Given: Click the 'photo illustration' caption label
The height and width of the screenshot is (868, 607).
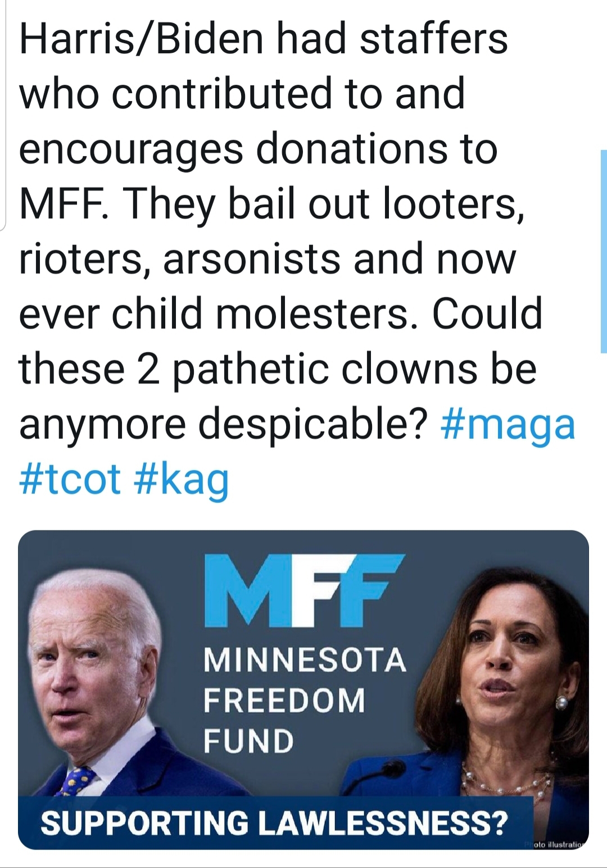Looking at the screenshot, I should click(x=554, y=844).
